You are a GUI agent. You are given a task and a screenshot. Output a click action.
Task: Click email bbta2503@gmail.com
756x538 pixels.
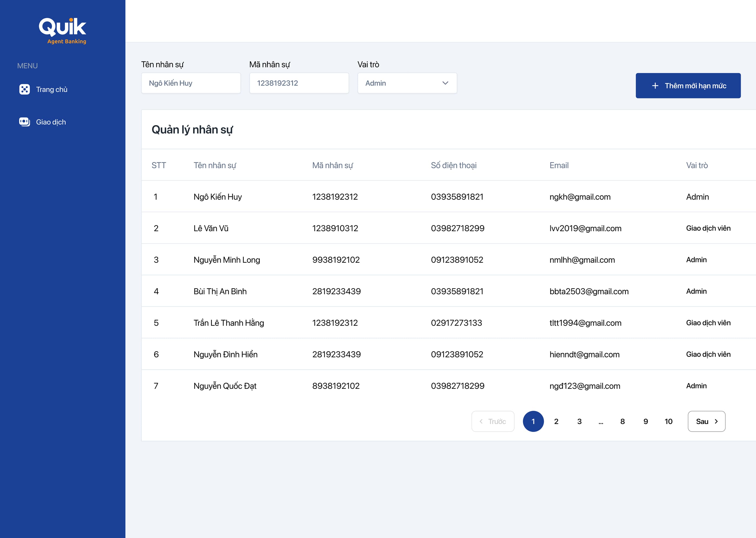589,292
